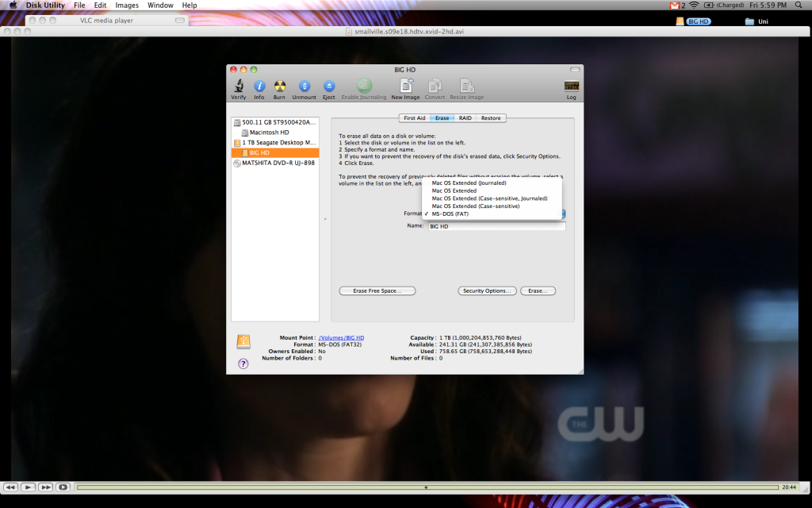
Task: Click toolbar toggle pill in Disk Utility title bar
Action: (x=575, y=70)
